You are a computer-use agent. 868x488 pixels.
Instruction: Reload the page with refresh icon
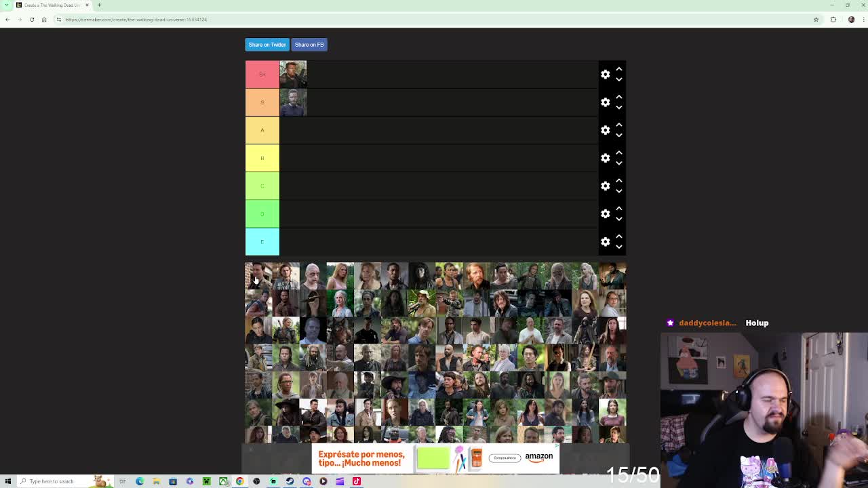pyautogui.click(x=32, y=19)
